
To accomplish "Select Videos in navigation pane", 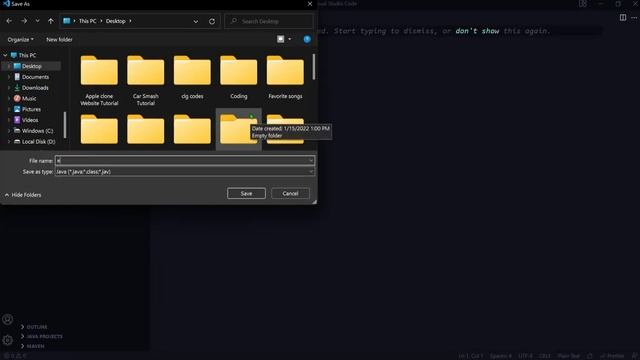I will click(30, 120).
